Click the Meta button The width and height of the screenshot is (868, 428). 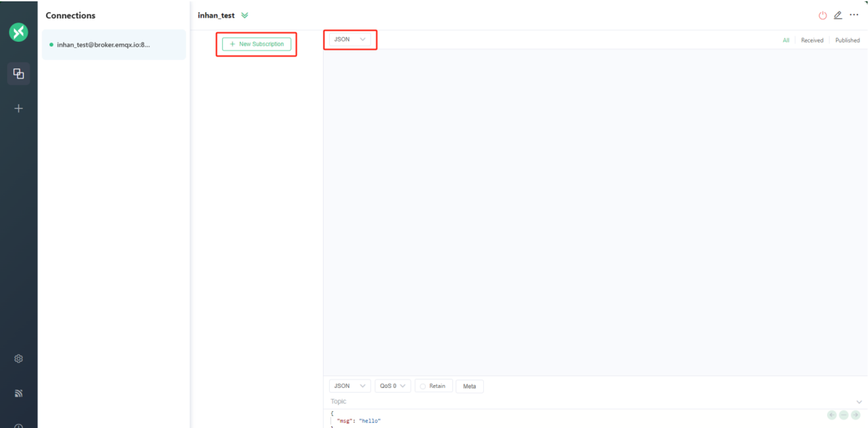click(469, 386)
